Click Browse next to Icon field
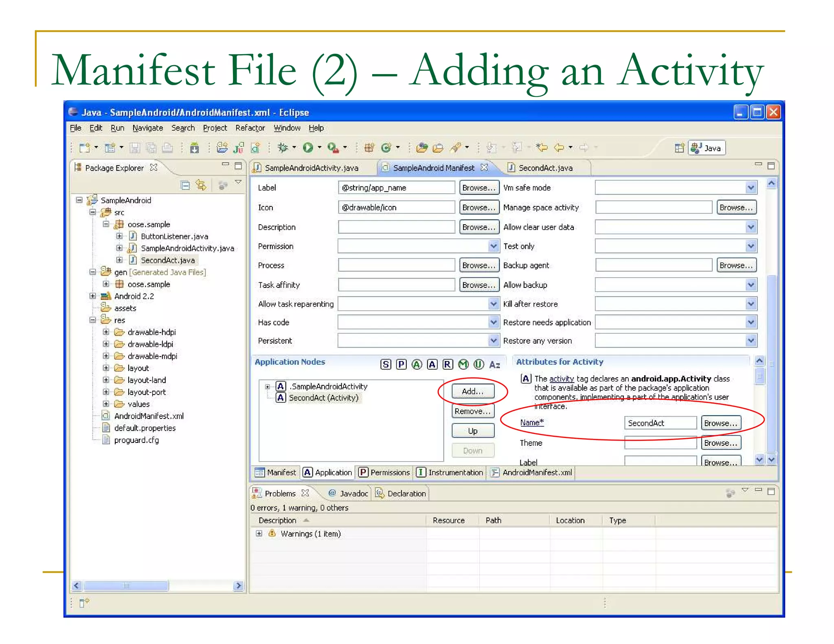Image resolution: width=834 pixels, height=644 pixels. pyautogui.click(x=479, y=207)
